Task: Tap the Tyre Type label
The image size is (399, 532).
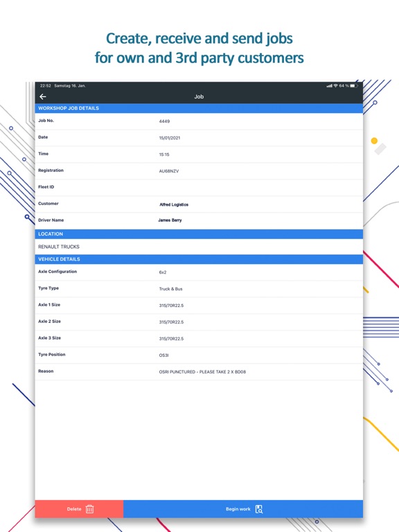Action: click(x=48, y=288)
